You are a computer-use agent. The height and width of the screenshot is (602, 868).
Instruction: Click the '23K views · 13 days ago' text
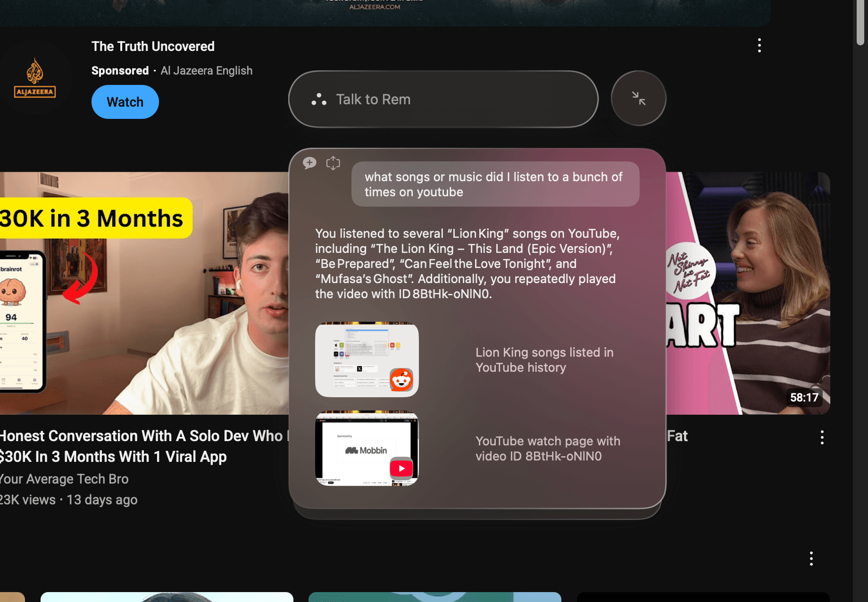(x=69, y=500)
